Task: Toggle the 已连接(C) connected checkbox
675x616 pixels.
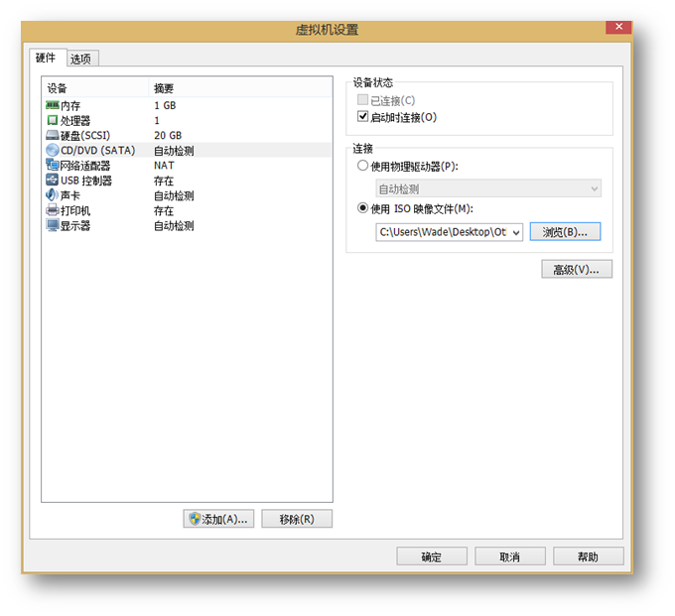Action: [362, 100]
